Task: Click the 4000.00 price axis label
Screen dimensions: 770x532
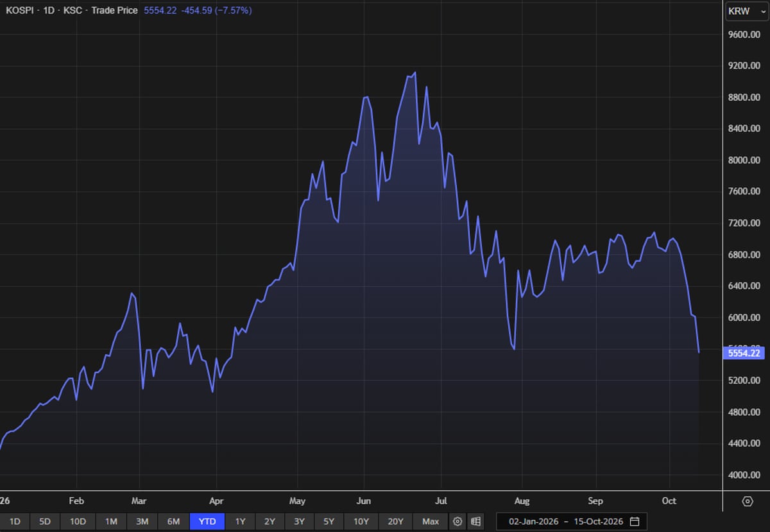Action: [744, 475]
